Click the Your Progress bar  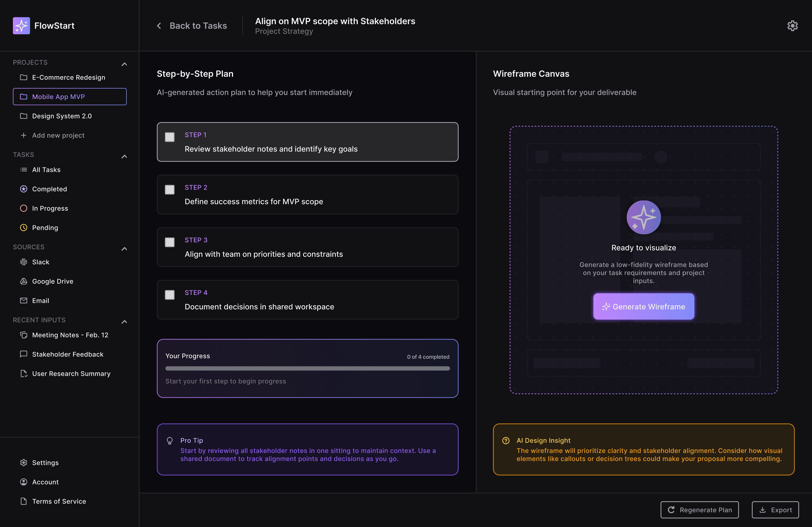click(x=307, y=368)
